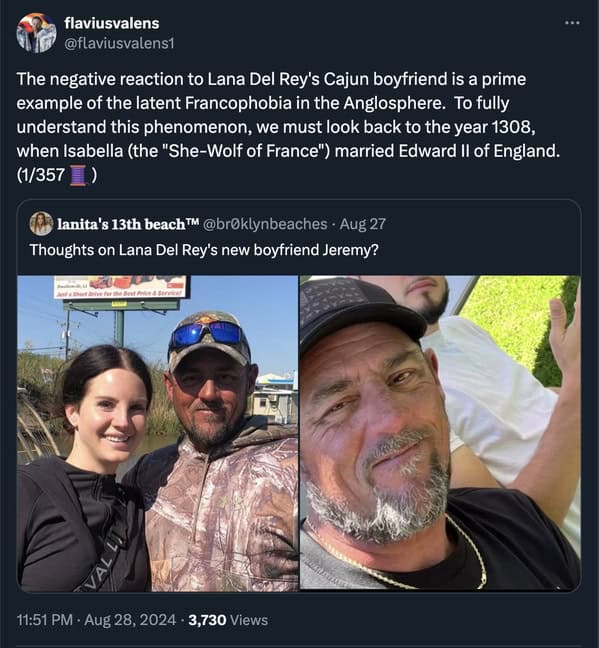Open the @flaviusvalens1 handle
Image resolution: width=599 pixels, height=648 pixels.
point(119,43)
